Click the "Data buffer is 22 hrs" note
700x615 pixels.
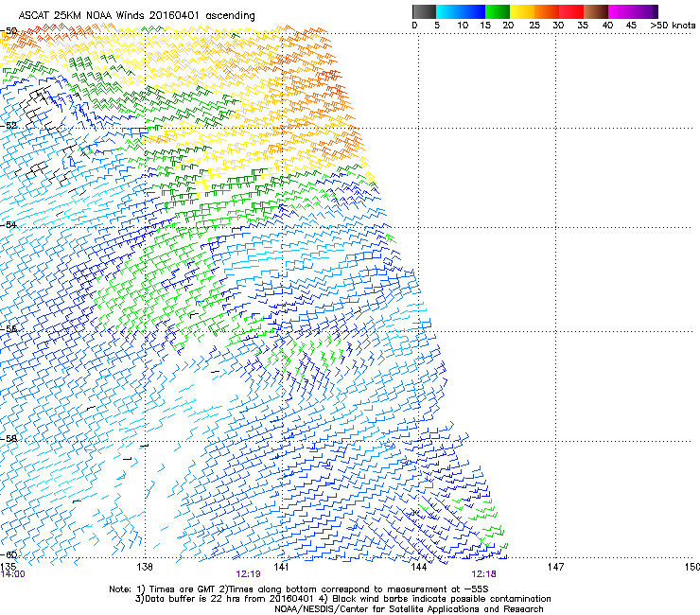(x=342, y=599)
